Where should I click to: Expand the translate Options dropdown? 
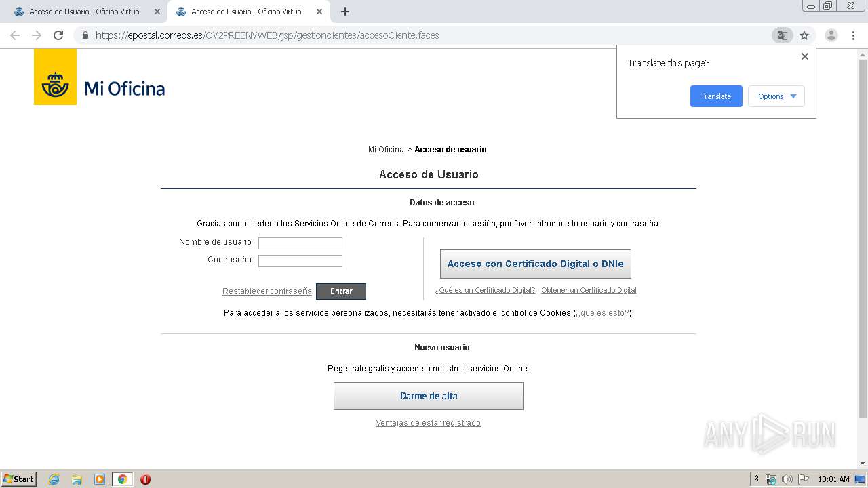click(x=776, y=96)
